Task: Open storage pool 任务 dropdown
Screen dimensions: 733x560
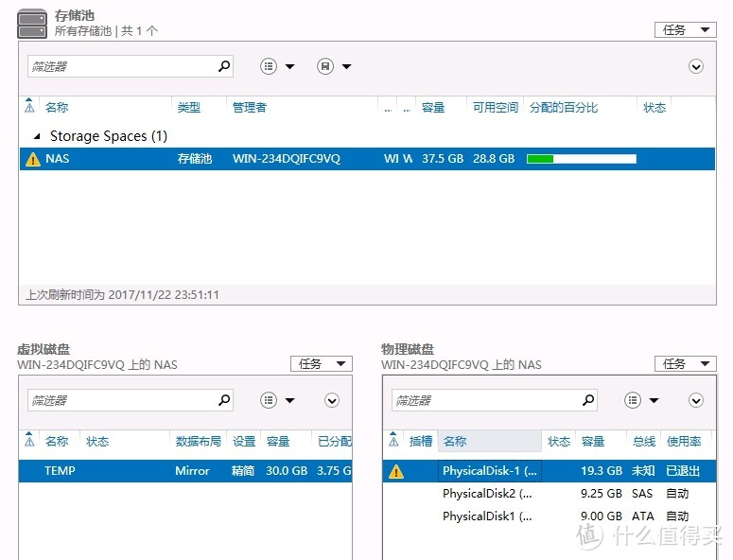Action: click(x=686, y=30)
